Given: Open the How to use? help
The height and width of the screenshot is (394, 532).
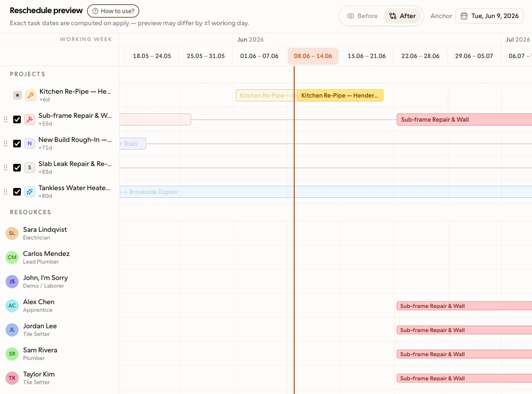Looking at the screenshot, I should 113,11.
